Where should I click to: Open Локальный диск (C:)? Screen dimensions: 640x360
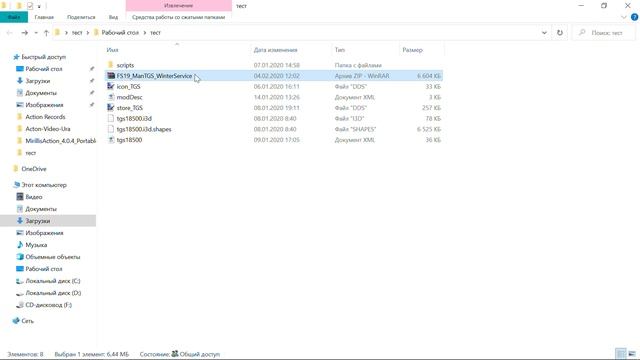(x=53, y=281)
